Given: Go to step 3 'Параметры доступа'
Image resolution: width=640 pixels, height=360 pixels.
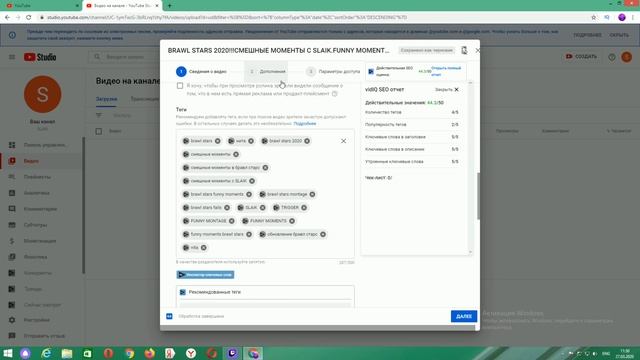Looking at the screenshot, I should (x=334, y=71).
